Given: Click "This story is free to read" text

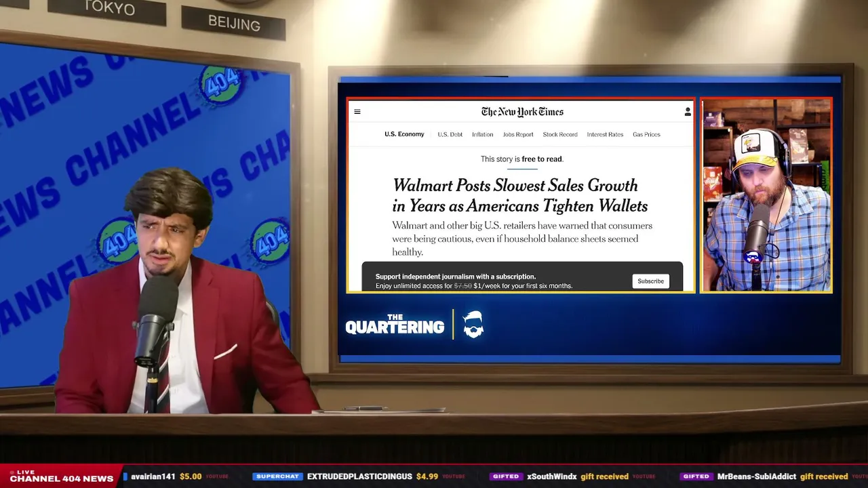Looking at the screenshot, I should 522,159.
